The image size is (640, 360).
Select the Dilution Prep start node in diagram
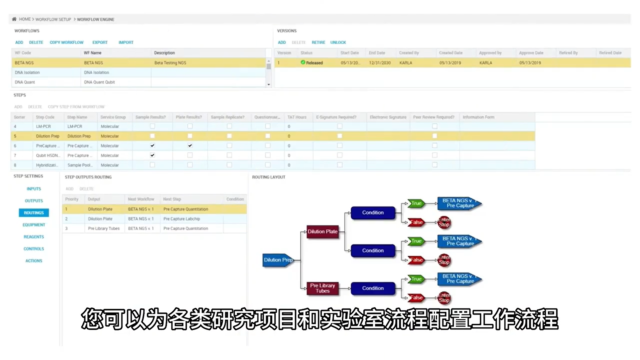pyautogui.click(x=278, y=260)
